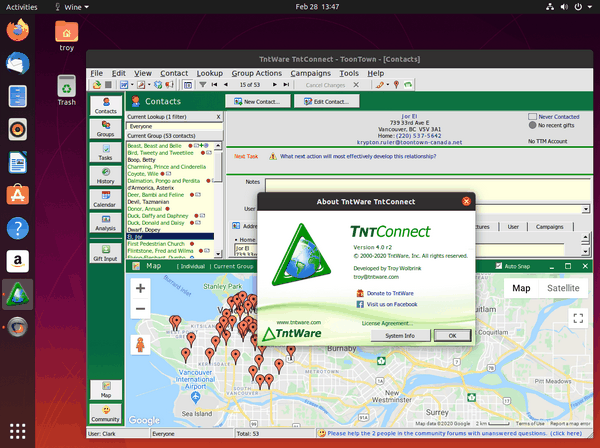600x448 pixels.
Task: Click the New Contact button
Action: tap(258, 101)
